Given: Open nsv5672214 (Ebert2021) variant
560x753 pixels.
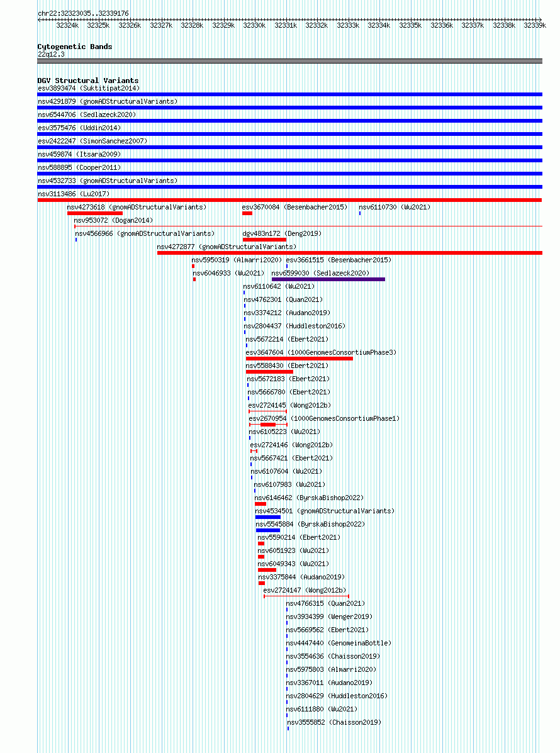Looking at the screenshot, I should [287, 339].
